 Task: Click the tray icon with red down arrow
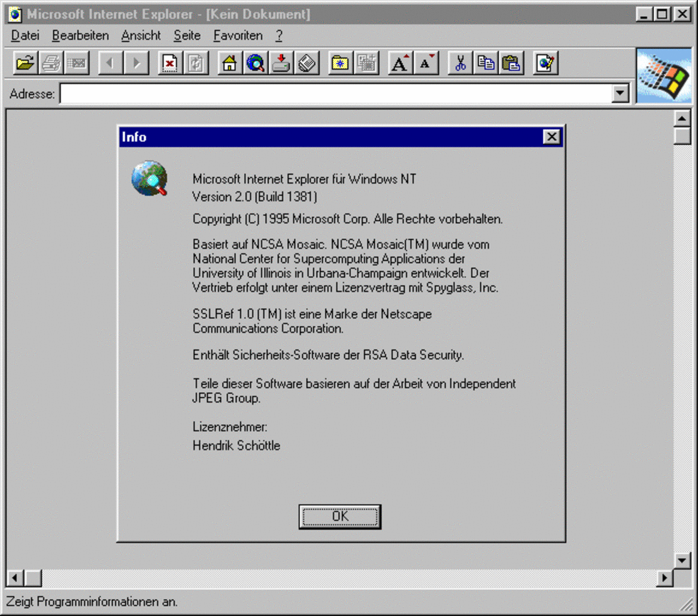(282, 63)
